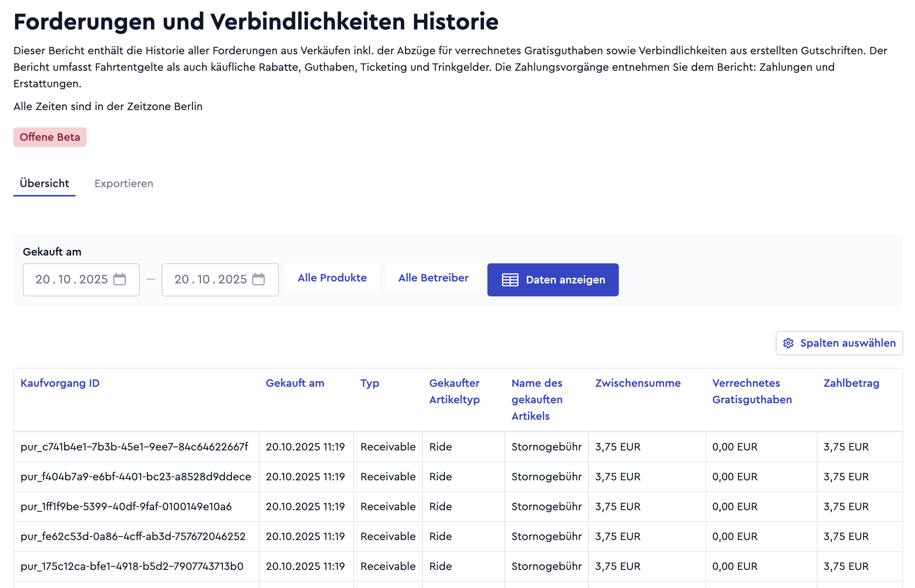Screen dimensions: 915x588
Task: Click into the end date input field
Action: click(x=220, y=279)
